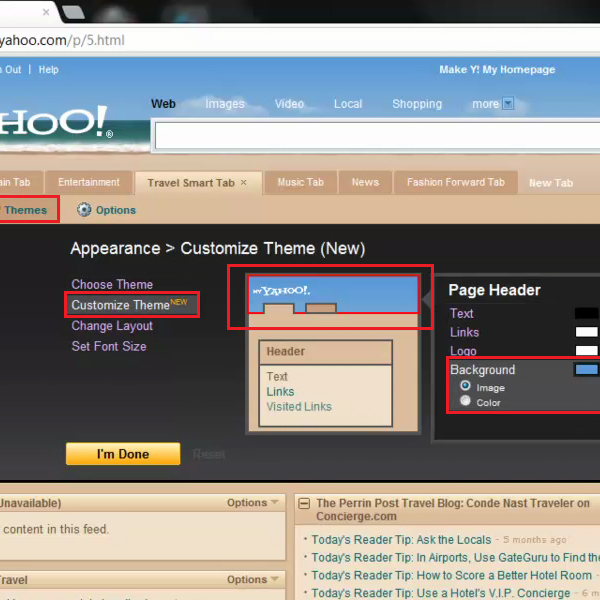This screenshot has height=600, width=600.
Task: Open 'In Airports, Use GateGuru' reader tip
Action: (x=455, y=558)
